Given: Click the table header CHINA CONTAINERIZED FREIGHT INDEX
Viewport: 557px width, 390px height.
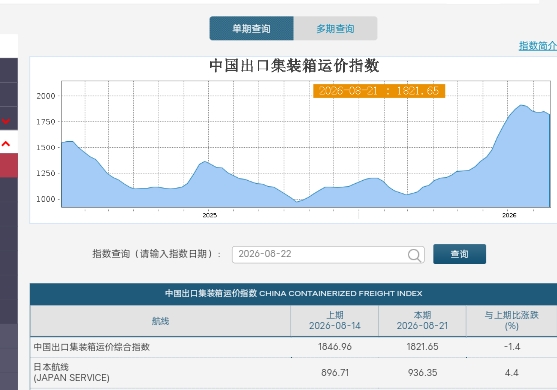Looking at the screenshot, I should tap(293, 294).
